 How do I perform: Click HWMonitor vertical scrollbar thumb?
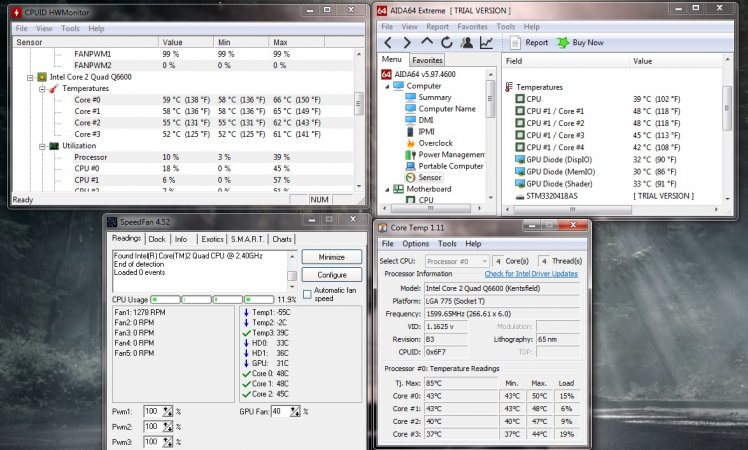pos(359,104)
